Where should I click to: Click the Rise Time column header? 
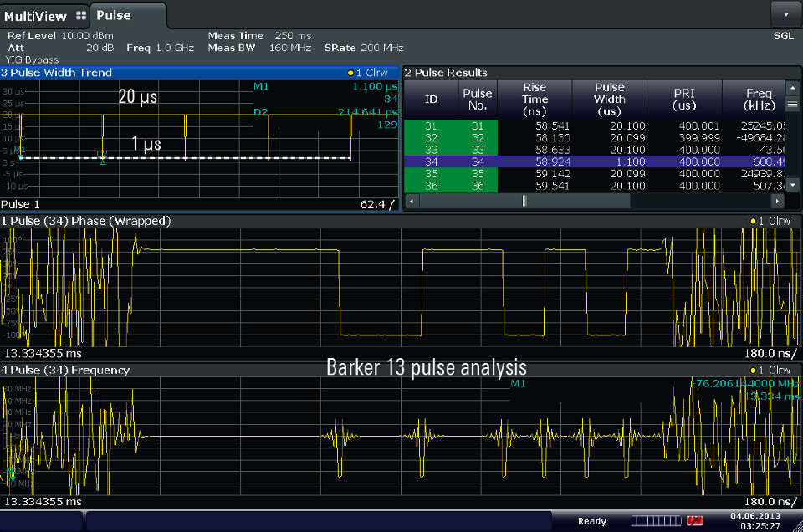[x=534, y=99]
